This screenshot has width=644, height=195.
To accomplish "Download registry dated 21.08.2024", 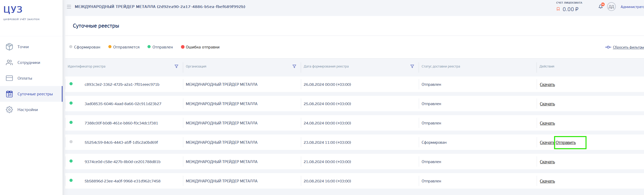I will (x=547, y=162).
